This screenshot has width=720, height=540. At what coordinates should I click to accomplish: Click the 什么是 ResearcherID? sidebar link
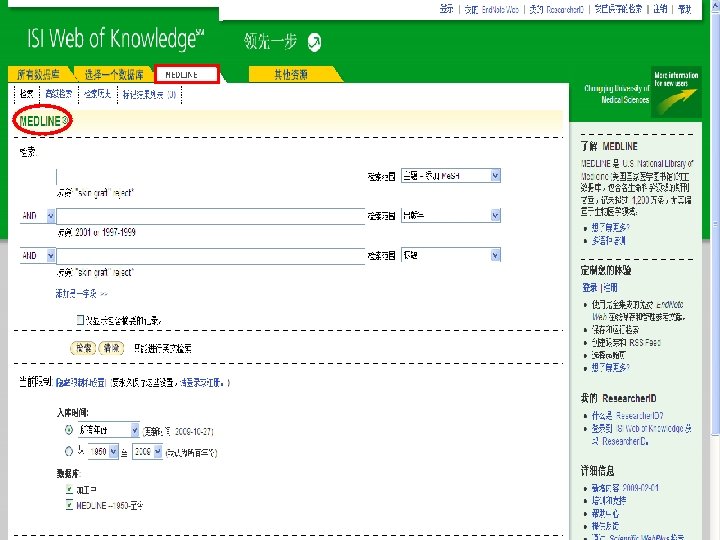[x=627, y=416]
